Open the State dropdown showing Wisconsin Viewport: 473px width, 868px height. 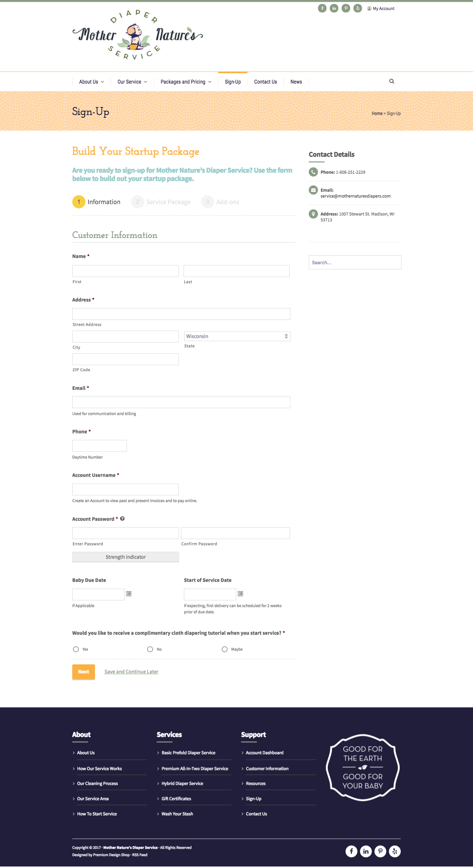pyautogui.click(x=237, y=336)
